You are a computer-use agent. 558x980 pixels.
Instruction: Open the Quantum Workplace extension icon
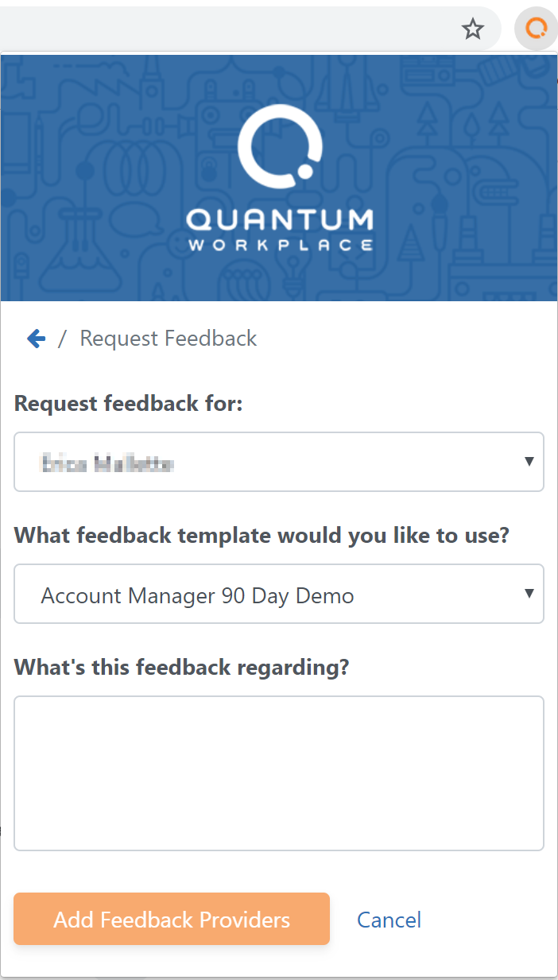537,29
